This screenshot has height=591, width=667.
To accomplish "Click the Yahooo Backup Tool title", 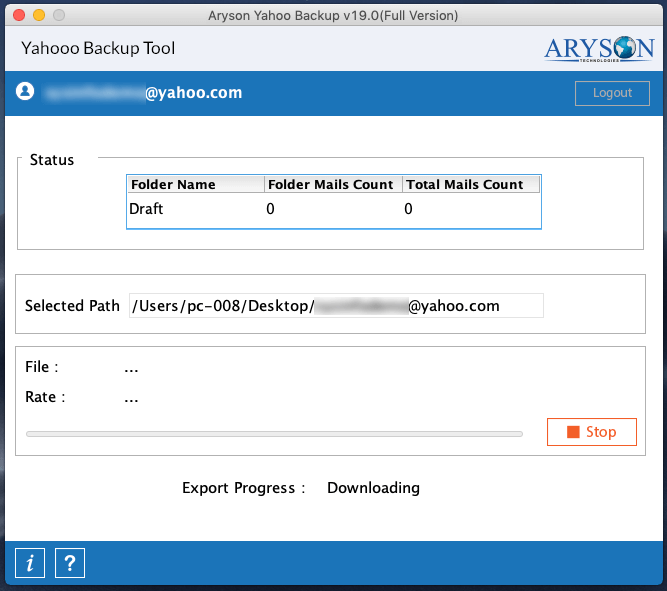I will click(x=98, y=48).
